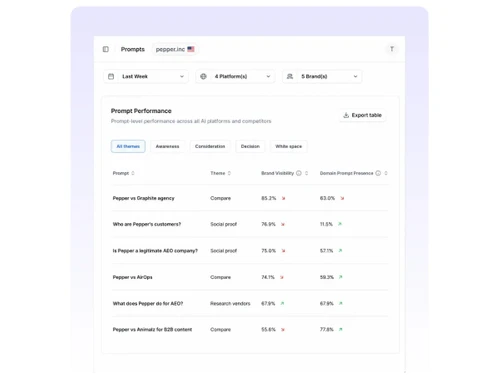Viewport: 500px width, 375px height.
Task: Click the green up arrow beside 59.3%
Action: click(x=341, y=277)
